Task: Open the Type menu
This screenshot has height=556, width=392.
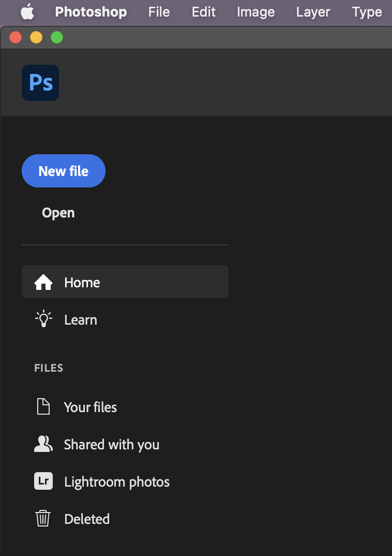Action: click(367, 12)
